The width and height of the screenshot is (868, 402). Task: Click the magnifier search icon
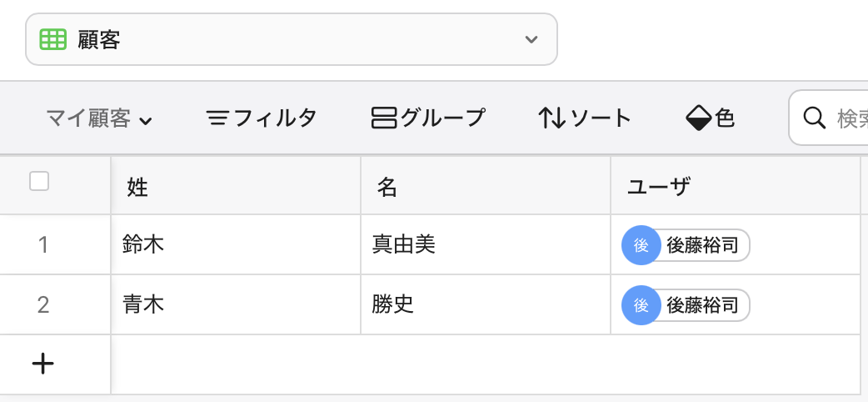(x=815, y=118)
